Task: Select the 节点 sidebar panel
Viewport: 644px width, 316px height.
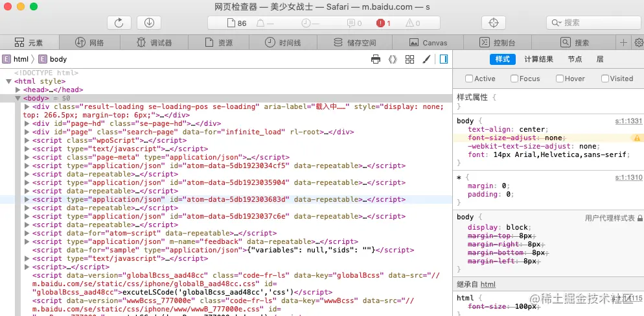Action: [x=575, y=59]
